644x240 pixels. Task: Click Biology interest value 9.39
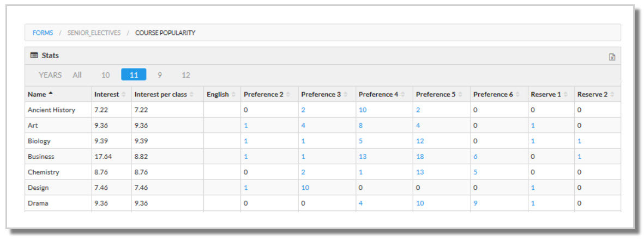[x=101, y=141]
